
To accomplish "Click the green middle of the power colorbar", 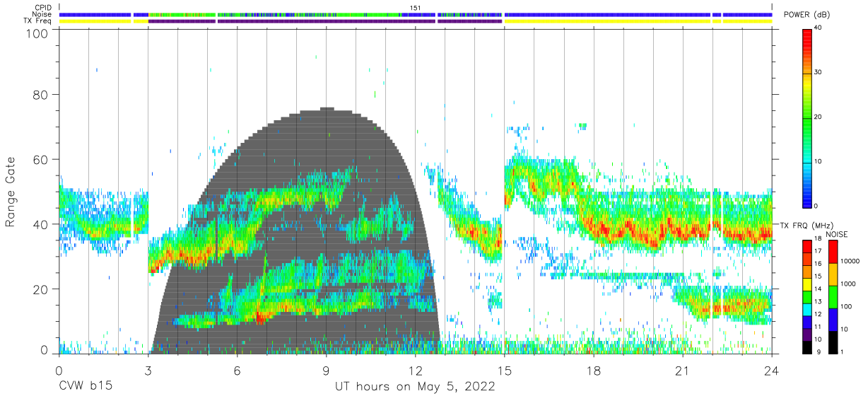I will [x=808, y=117].
